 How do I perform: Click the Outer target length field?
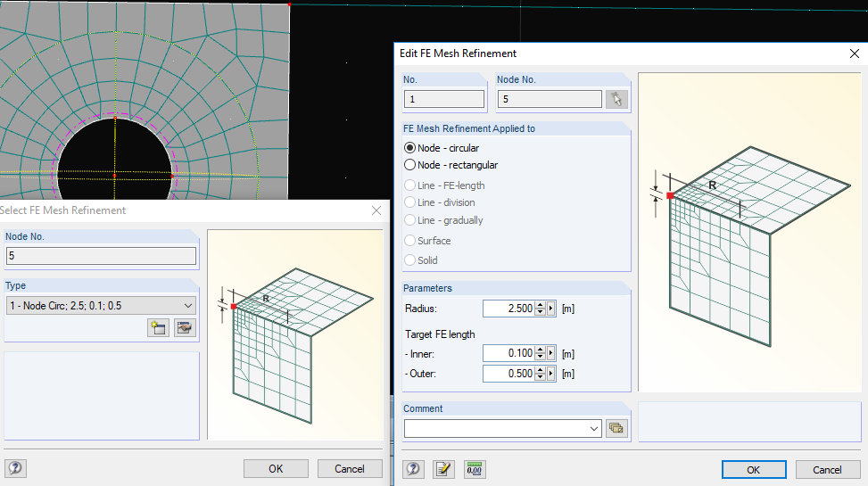click(x=508, y=374)
